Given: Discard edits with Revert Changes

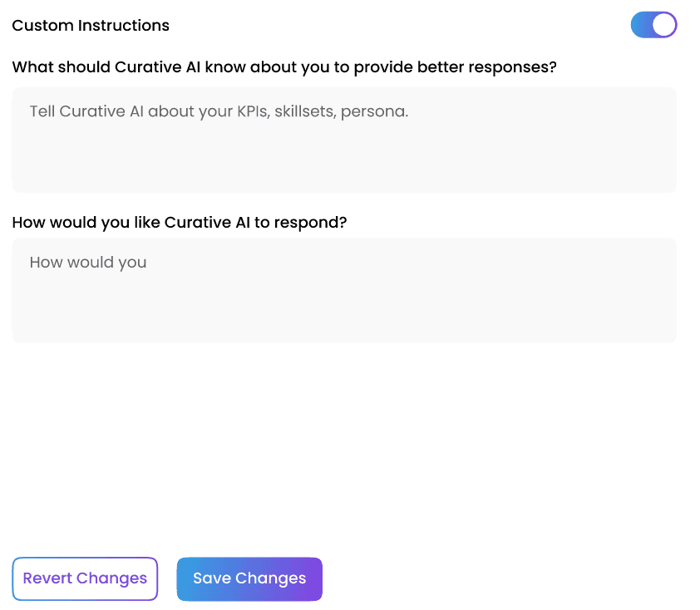Looking at the screenshot, I should click(x=85, y=578).
